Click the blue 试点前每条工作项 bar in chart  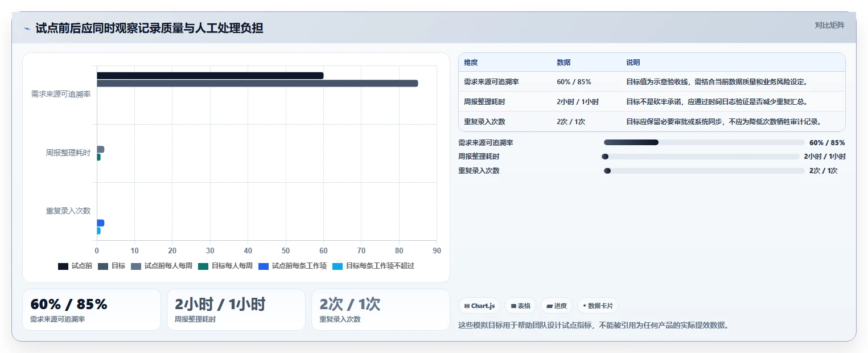100,223
